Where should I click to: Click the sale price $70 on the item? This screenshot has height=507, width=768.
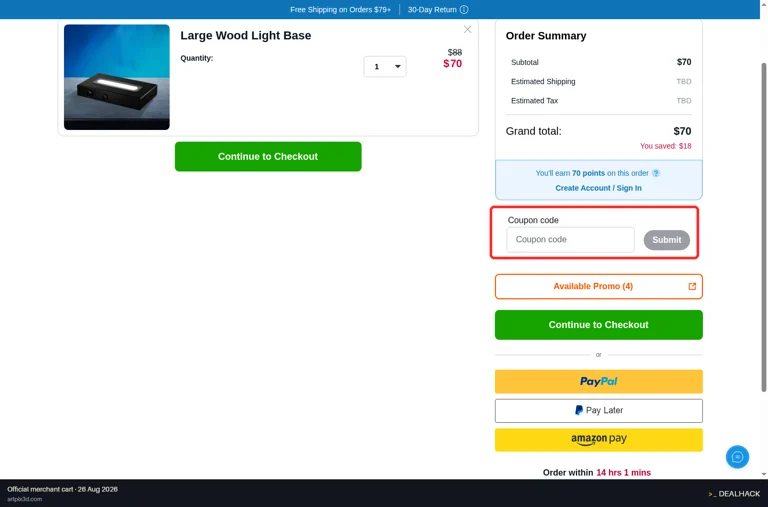coord(453,64)
